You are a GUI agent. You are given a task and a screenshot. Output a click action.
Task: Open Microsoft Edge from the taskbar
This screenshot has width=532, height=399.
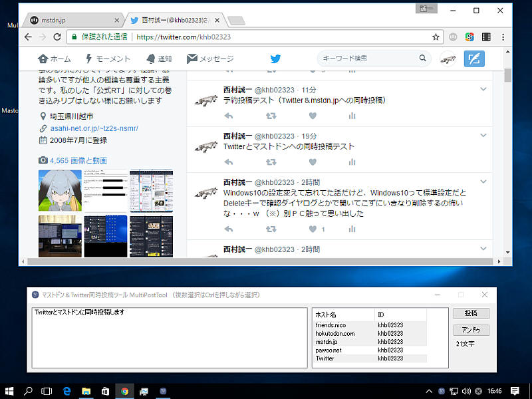[x=67, y=391]
